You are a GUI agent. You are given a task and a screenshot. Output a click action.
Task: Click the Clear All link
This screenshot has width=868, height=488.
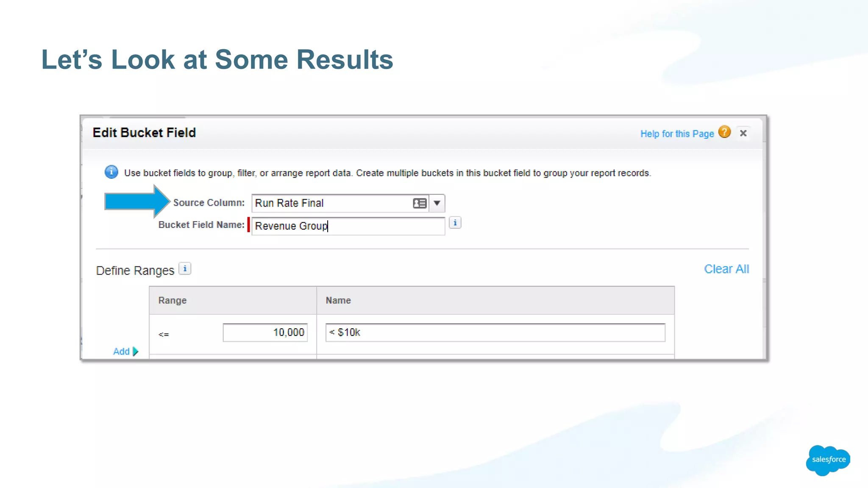point(726,269)
